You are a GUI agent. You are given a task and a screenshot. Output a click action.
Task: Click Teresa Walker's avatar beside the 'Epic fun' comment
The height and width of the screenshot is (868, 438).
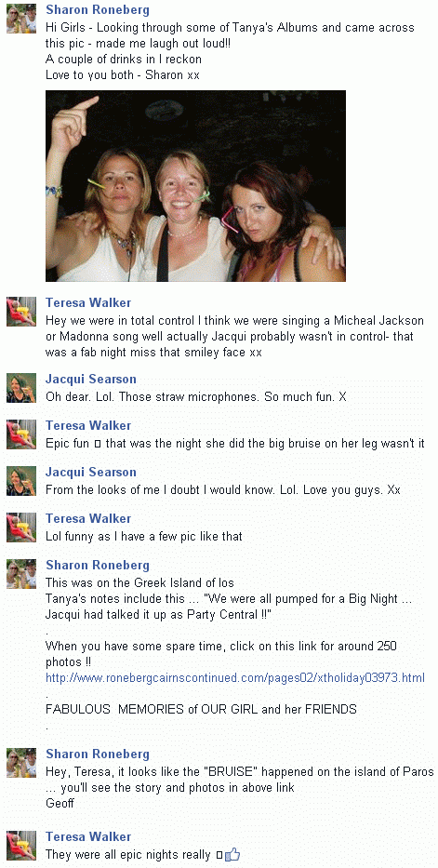[x=21, y=434]
